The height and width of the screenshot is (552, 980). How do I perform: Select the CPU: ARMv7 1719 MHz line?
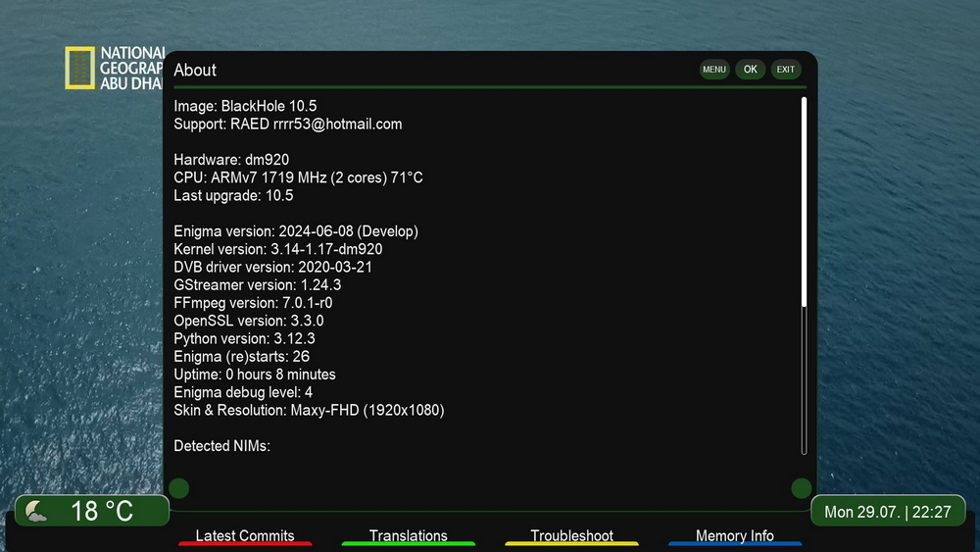pyautogui.click(x=298, y=178)
